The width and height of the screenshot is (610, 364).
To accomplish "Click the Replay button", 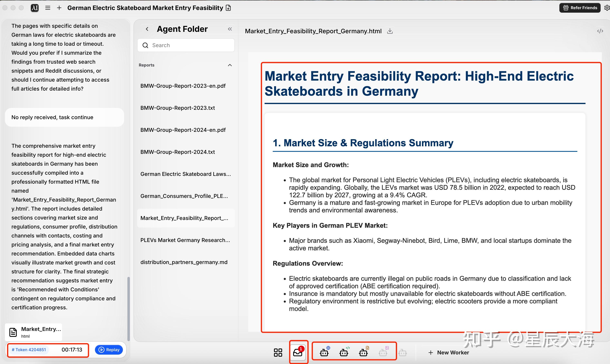I will [x=109, y=350].
